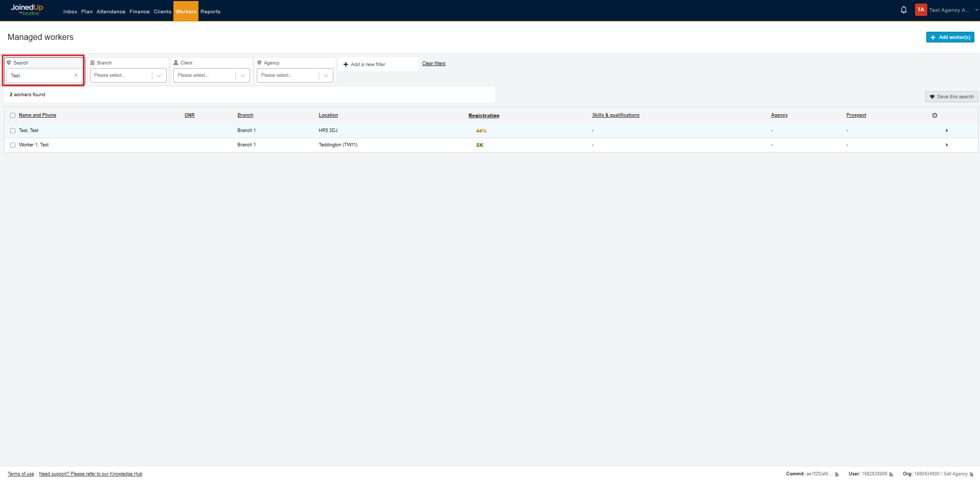
Task: Check the select-all checkbox in the table header
Action: [13, 115]
